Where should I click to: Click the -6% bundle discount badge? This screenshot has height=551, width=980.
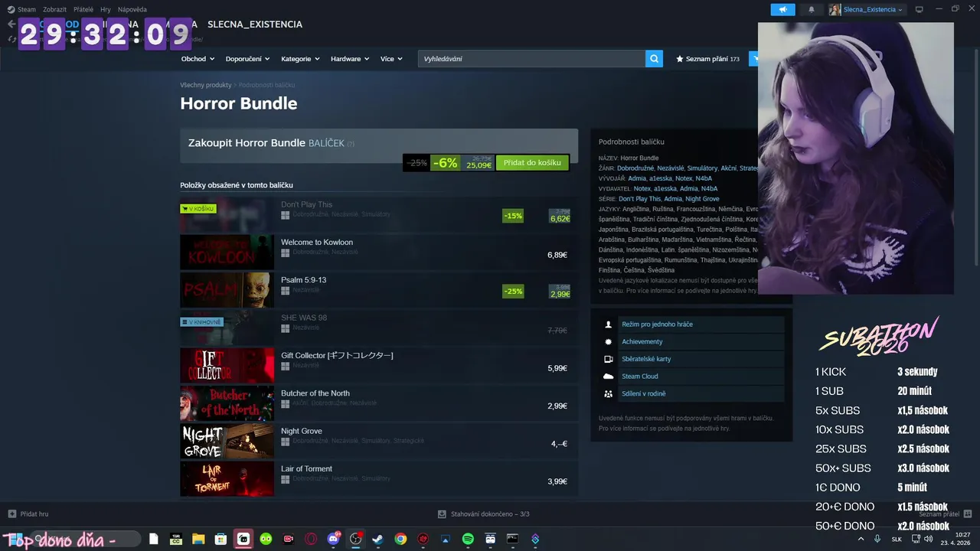(445, 162)
